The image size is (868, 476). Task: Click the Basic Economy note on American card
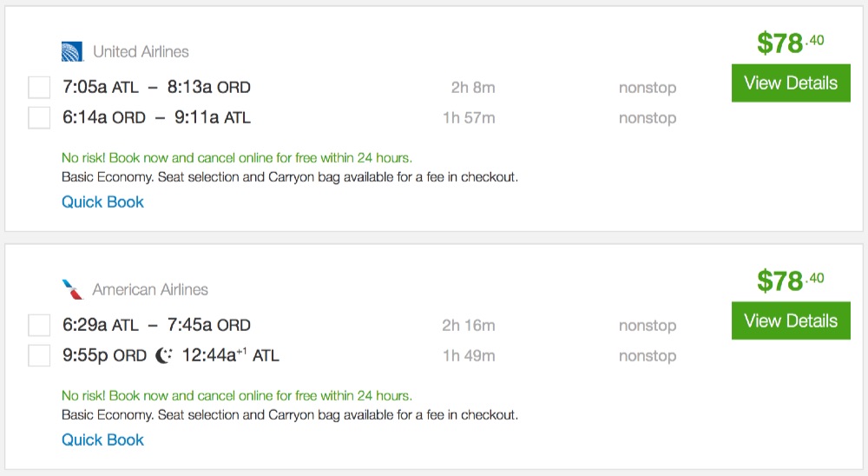(x=289, y=415)
